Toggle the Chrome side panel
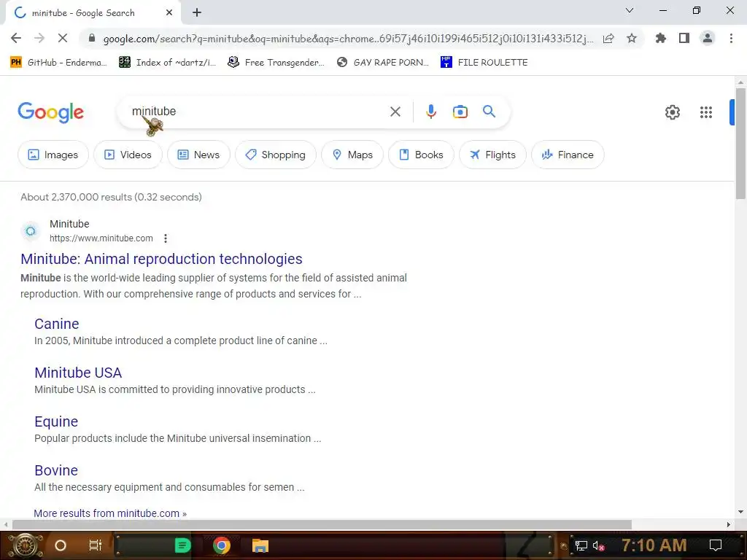Image resolution: width=747 pixels, height=560 pixels. click(x=684, y=38)
